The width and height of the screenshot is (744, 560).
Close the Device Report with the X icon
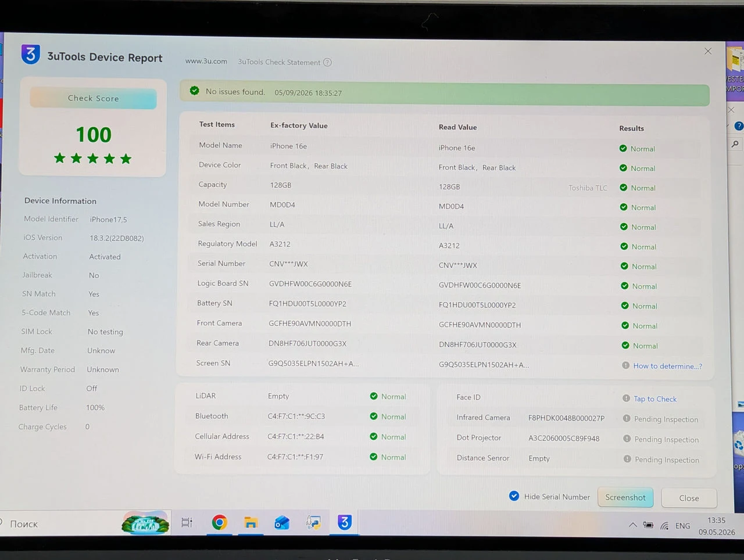[x=708, y=51]
